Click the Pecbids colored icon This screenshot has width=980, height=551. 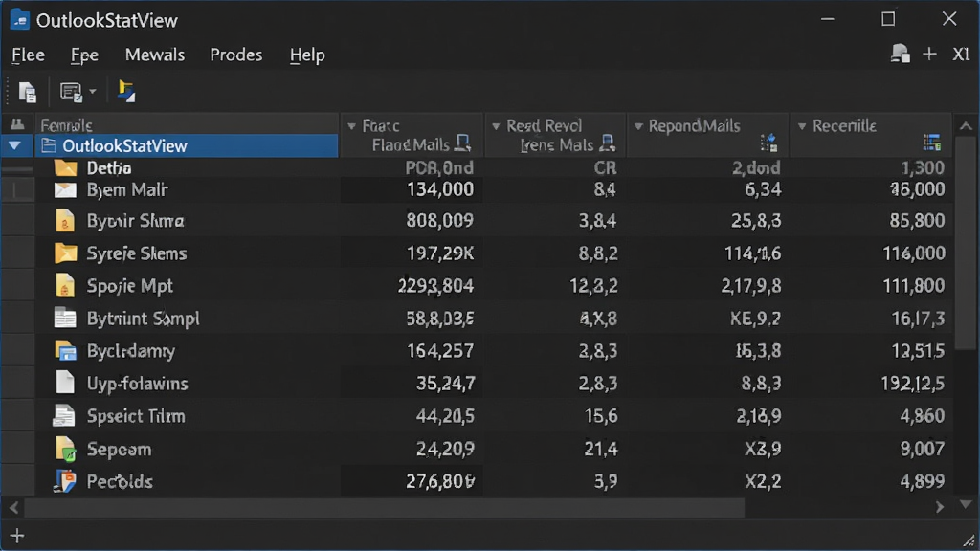(x=64, y=481)
